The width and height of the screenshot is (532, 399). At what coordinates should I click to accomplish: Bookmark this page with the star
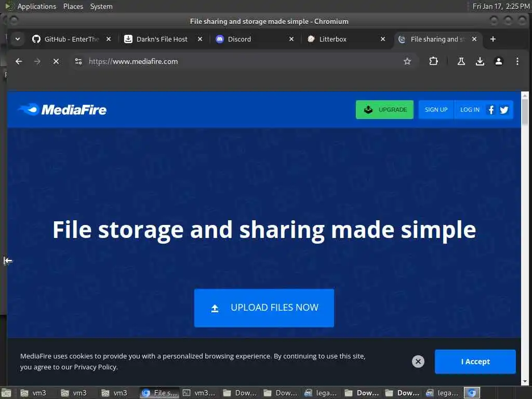tap(407, 61)
